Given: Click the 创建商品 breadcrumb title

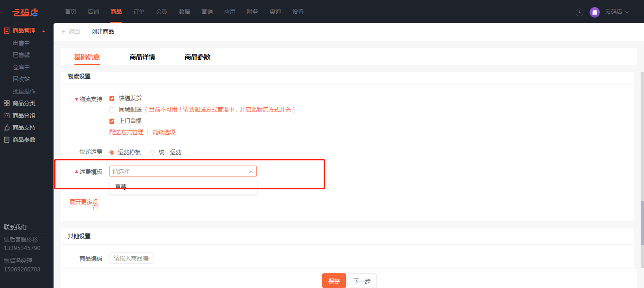Looking at the screenshot, I should (103, 32).
